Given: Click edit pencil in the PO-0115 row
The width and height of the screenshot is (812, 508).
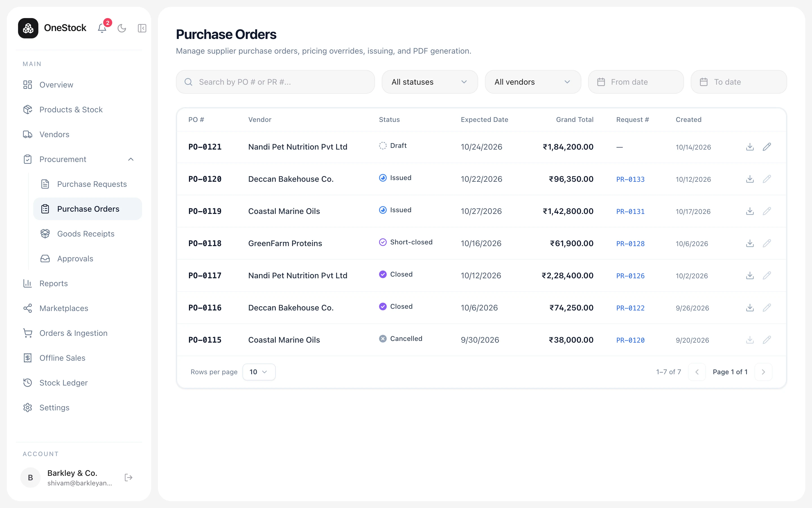Looking at the screenshot, I should pyautogui.click(x=767, y=340).
